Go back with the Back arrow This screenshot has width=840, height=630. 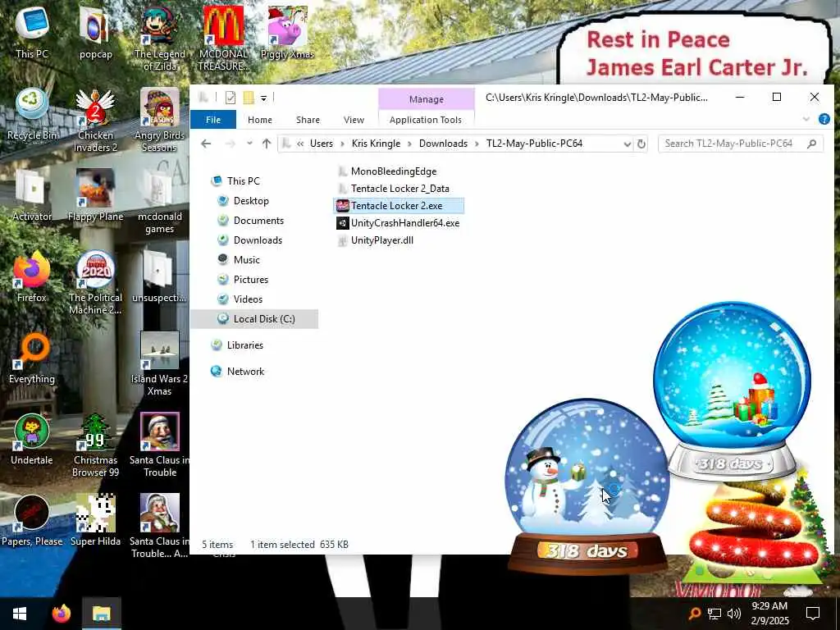point(206,144)
